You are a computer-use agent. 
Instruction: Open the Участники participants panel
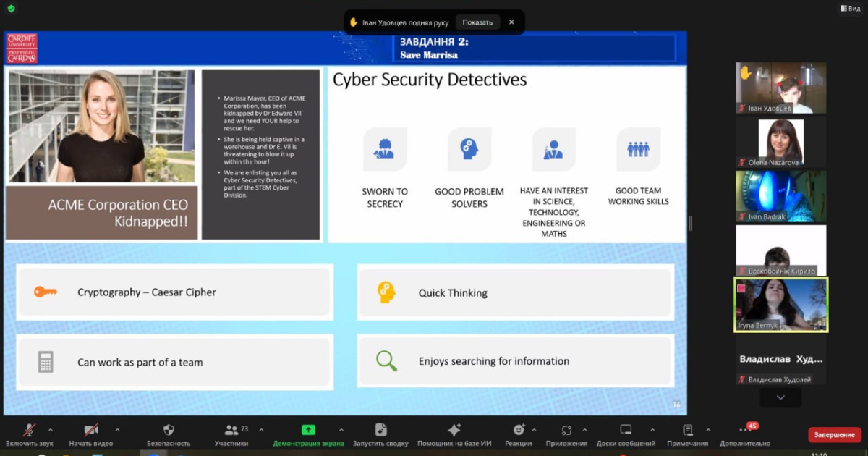[x=231, y=430]
